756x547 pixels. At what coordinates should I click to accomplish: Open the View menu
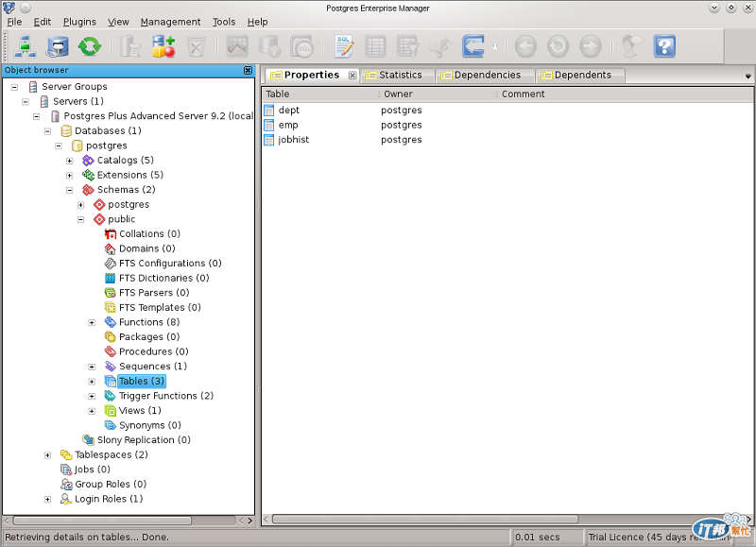(x=118, y=22)
